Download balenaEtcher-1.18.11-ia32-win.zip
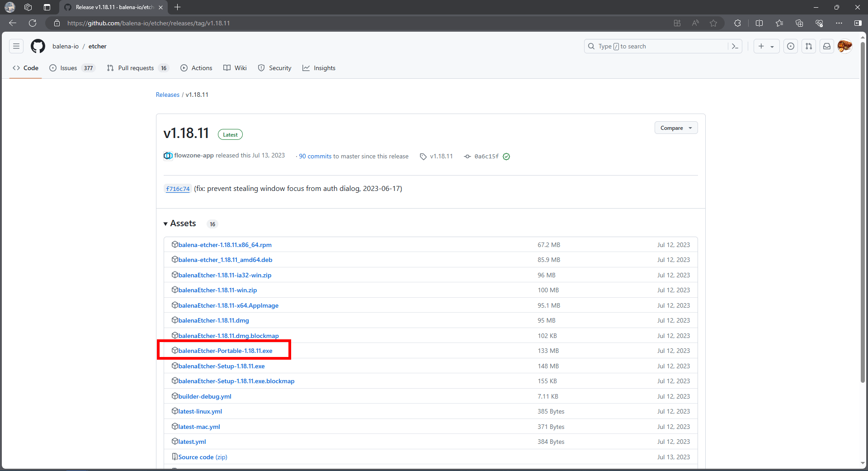 pyautogui.click(x=225, y=275)
